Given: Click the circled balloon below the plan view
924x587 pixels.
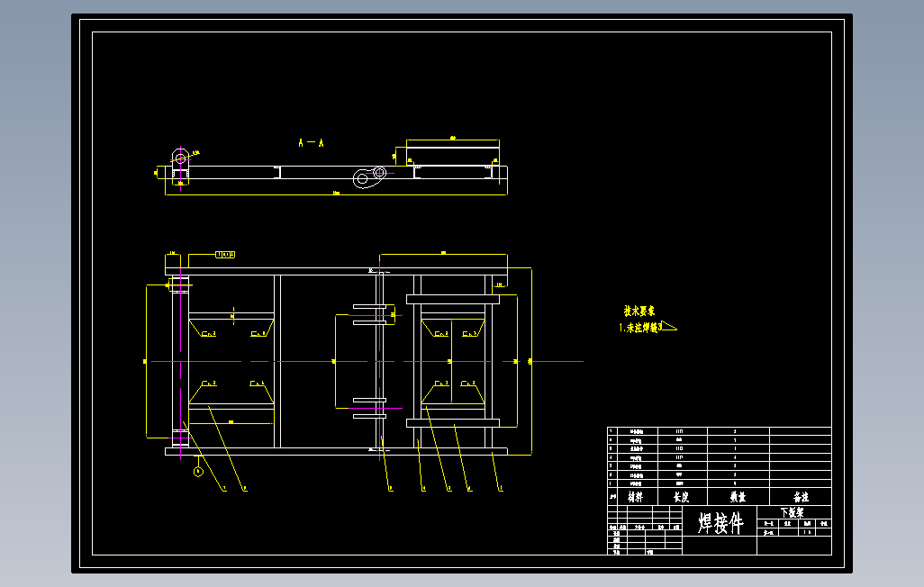Looking at the screenshot, I should [198, 472].
